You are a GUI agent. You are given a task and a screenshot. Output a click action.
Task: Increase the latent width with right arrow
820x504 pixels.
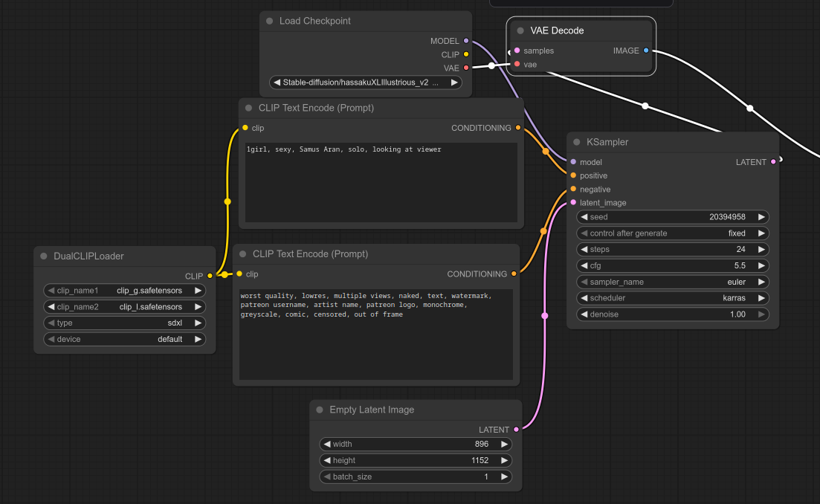(x=504, y=444)
